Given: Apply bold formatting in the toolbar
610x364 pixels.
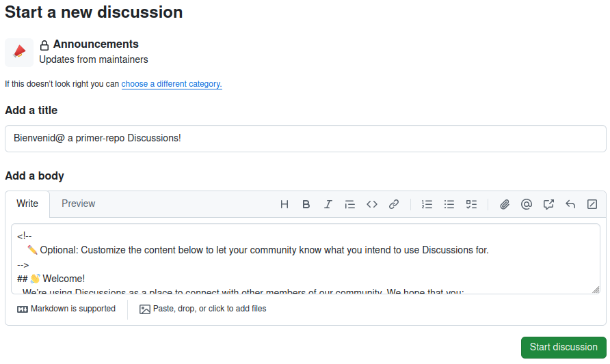Looking at the screenshot, I should click(x=306, y=204).
